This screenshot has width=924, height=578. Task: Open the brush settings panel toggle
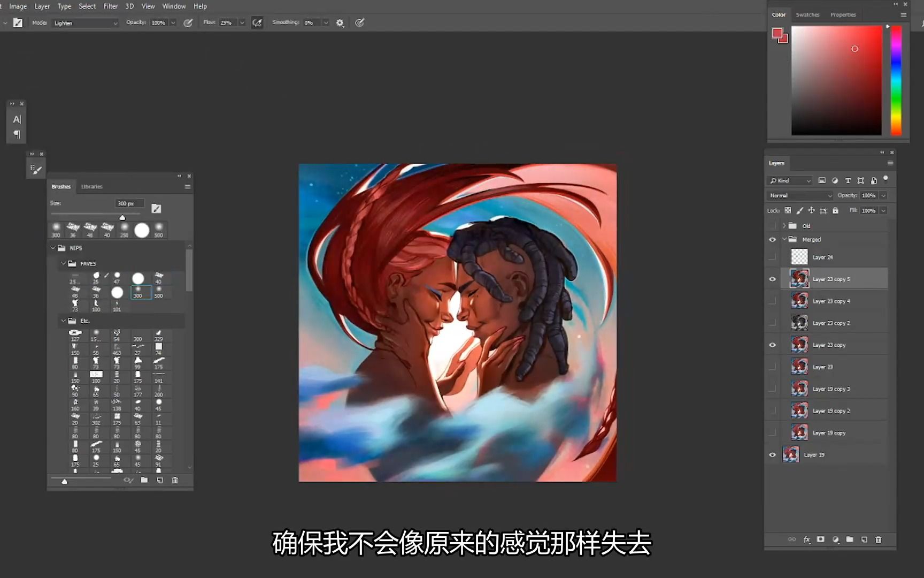pyautogui.click(x=18, y=22)
